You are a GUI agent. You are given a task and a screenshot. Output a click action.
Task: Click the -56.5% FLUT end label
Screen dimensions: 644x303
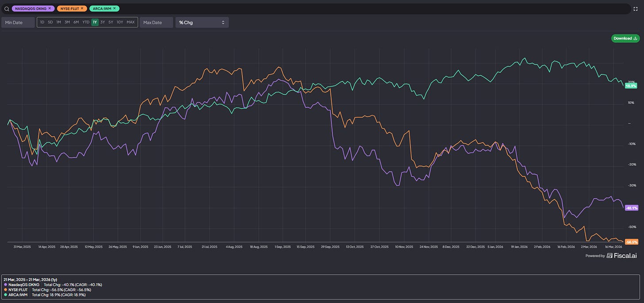tap(632, 242)
